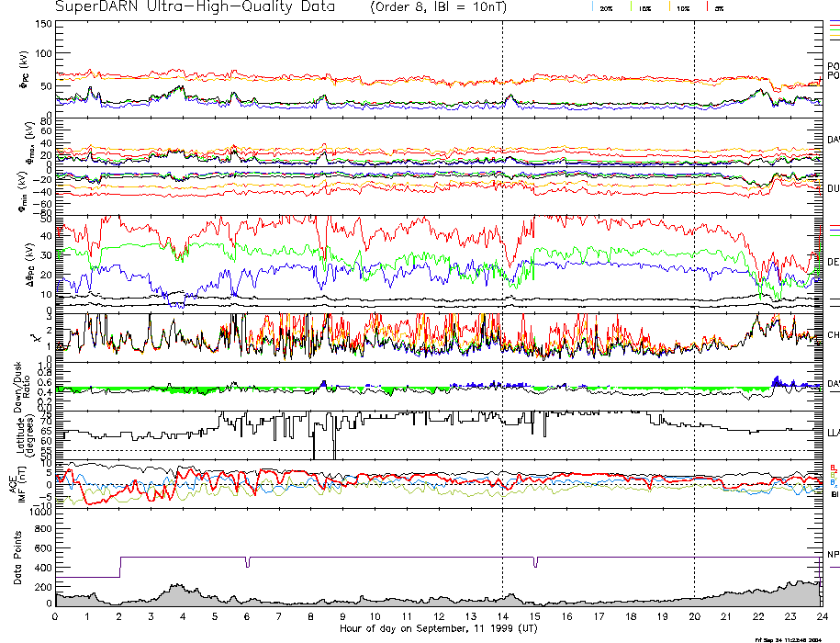This screenshot has width=840, height=643.
Task: Click hour 0 tick label on x-axis
Action: (56, 616)
